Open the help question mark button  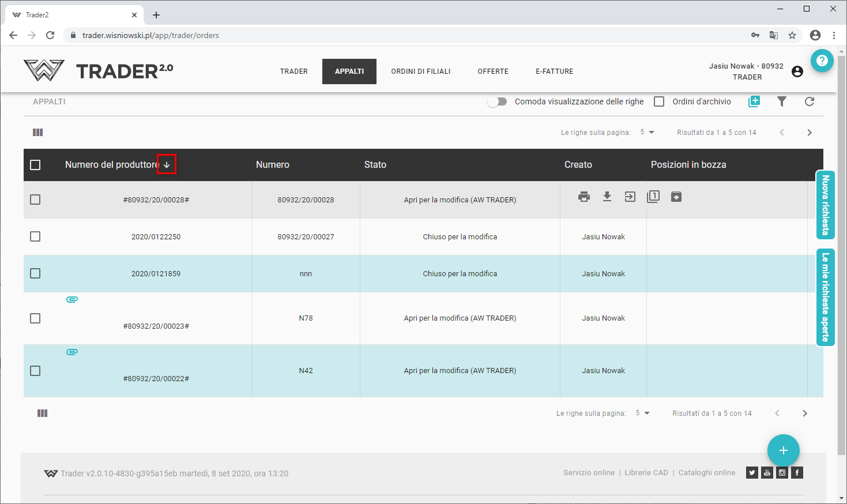coord(822,61)
